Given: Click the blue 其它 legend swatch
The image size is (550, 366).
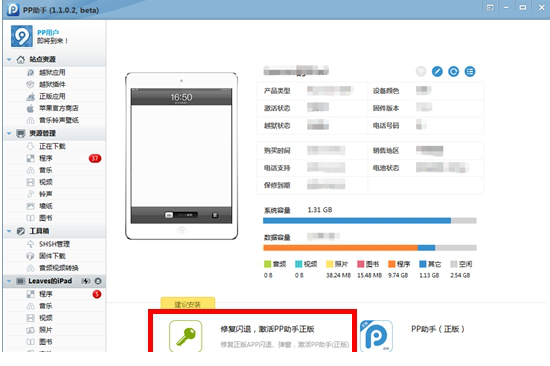Looking at the screenshot, I should tap(423, 264).
